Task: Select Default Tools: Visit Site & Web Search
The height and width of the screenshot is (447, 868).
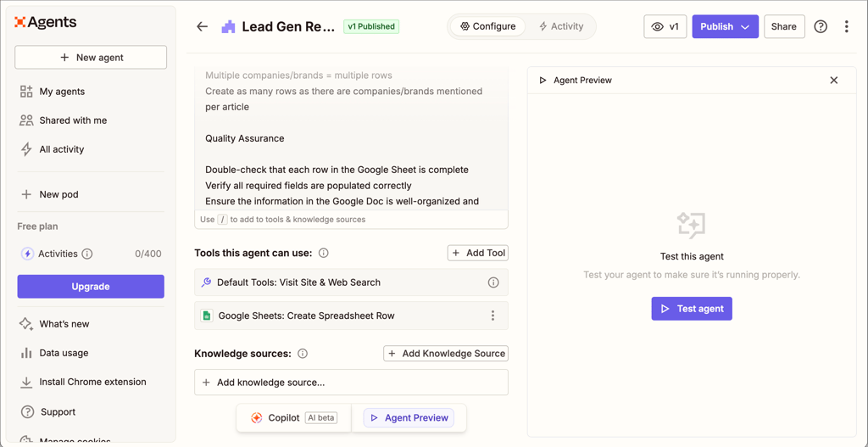Action: [351, 282]
